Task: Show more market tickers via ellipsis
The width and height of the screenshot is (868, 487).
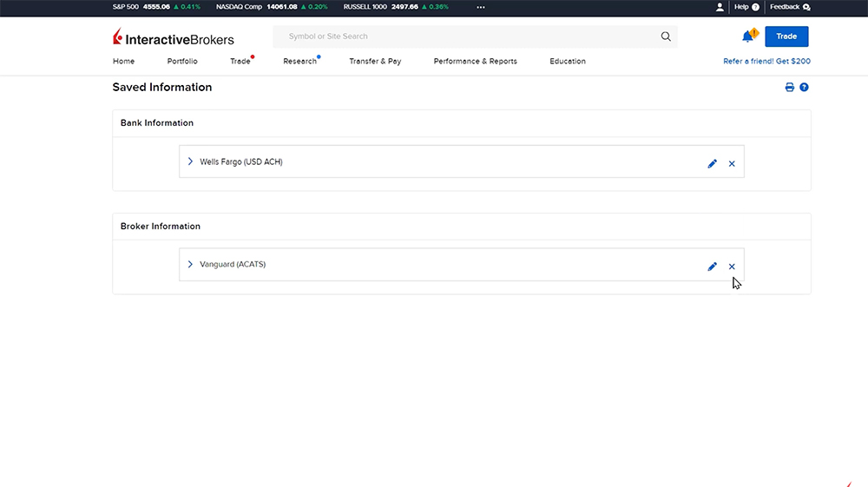Action: (481, 7)
